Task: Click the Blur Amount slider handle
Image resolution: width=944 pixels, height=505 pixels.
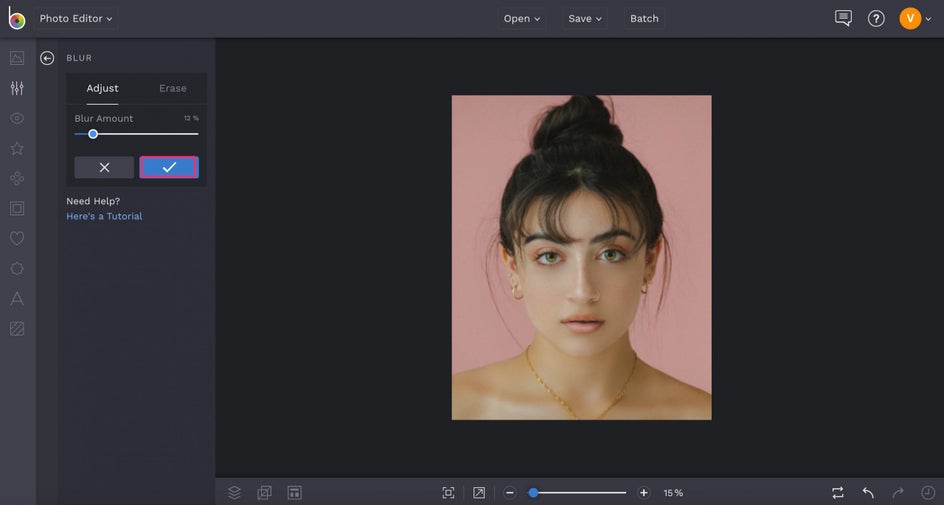Action: click(x=93, y=134)
